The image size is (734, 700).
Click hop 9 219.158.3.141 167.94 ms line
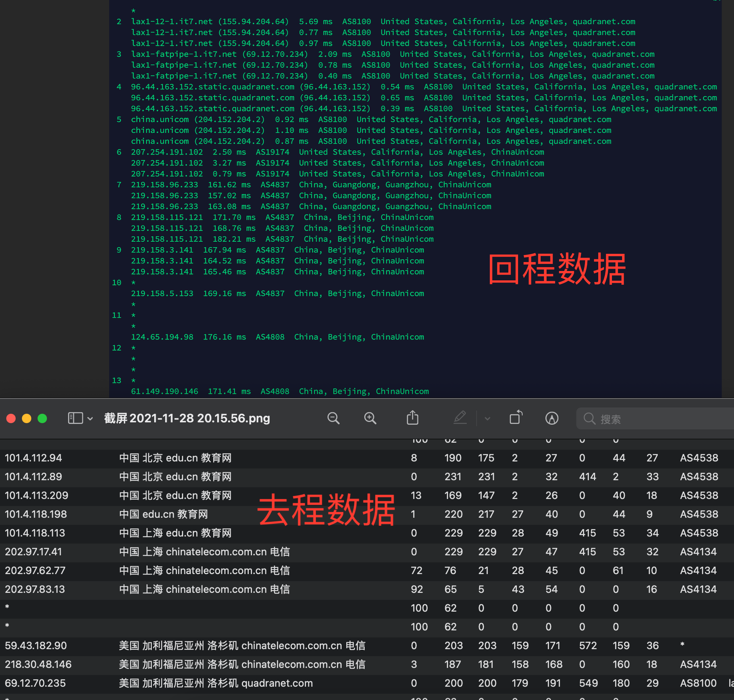pos(277,250)
